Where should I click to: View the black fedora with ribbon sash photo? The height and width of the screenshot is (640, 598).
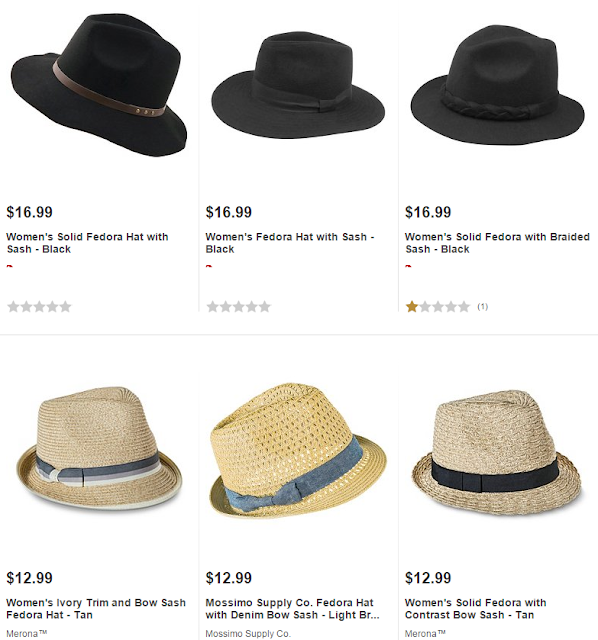point(298,85)
